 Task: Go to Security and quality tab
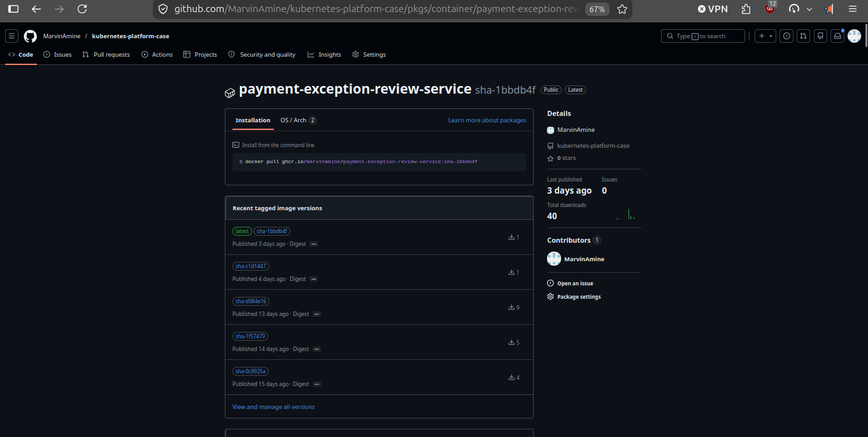click(x=262, y=55)
